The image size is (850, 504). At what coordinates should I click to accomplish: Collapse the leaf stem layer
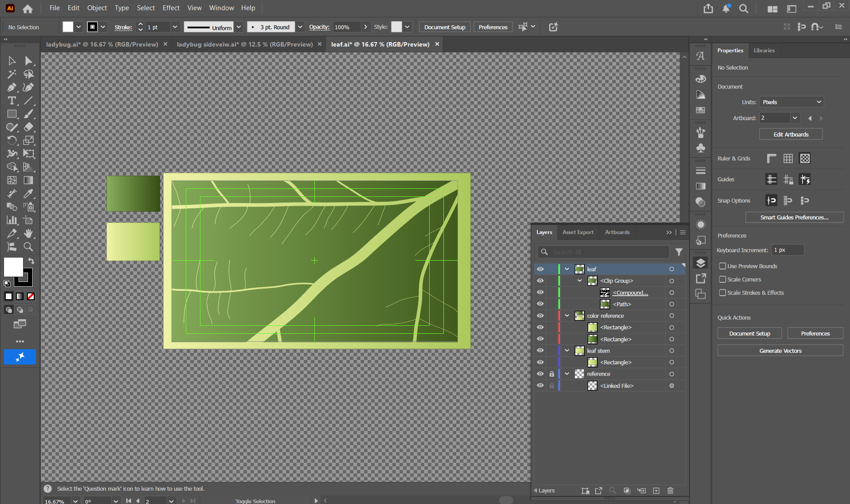pyautogui.click(x=567, y=351)
